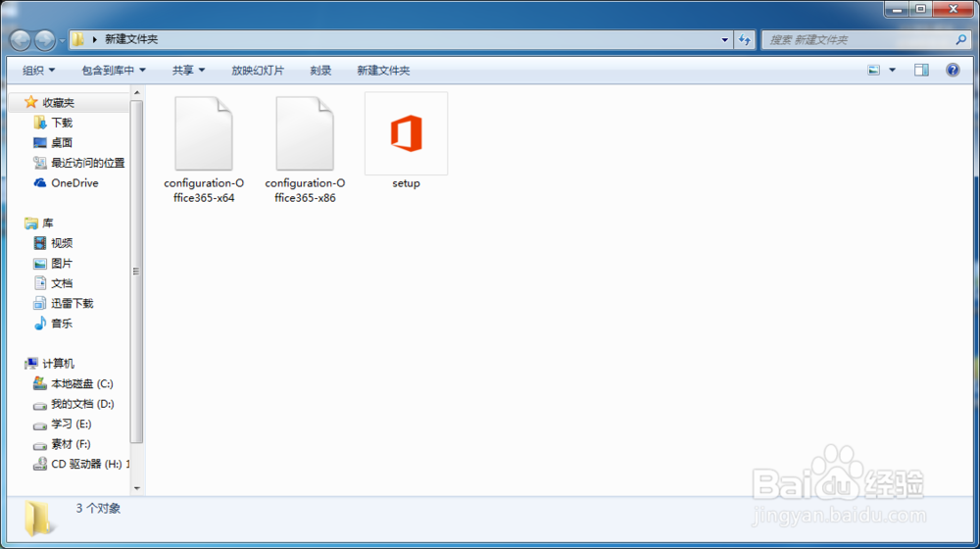Change view with the view icon
The height and width of the screenshot is (549, 980).
coord(874,70)
